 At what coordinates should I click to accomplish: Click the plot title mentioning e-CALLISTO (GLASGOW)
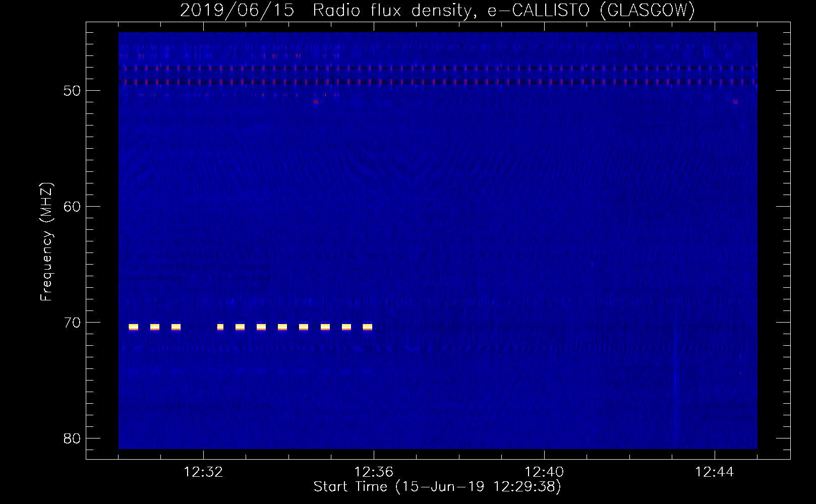(437, 10)
